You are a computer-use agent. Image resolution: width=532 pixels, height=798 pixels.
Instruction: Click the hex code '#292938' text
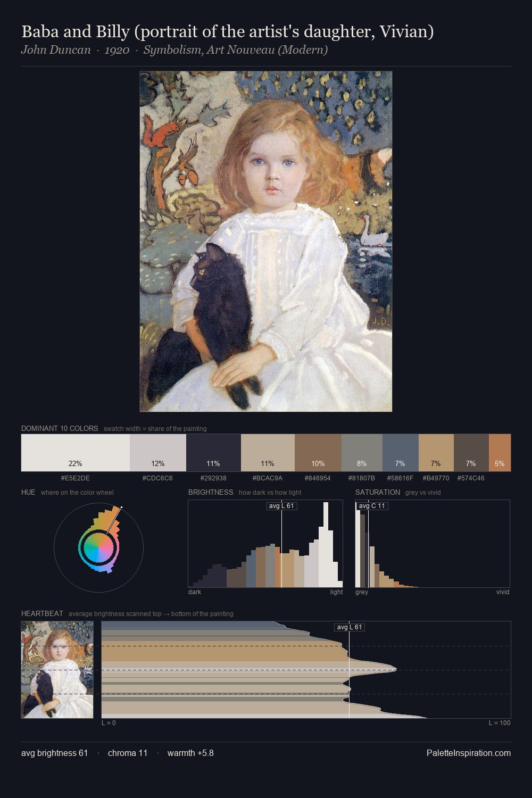(213, 478)
